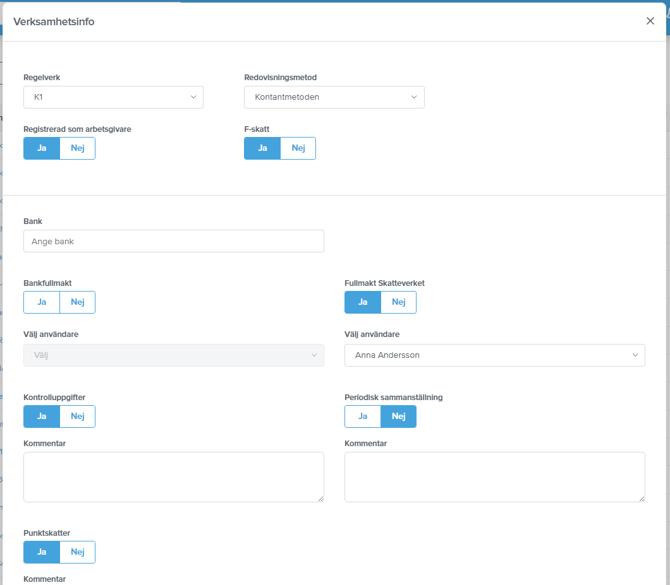Set Kontrolluppgifter to Ja

42,416
